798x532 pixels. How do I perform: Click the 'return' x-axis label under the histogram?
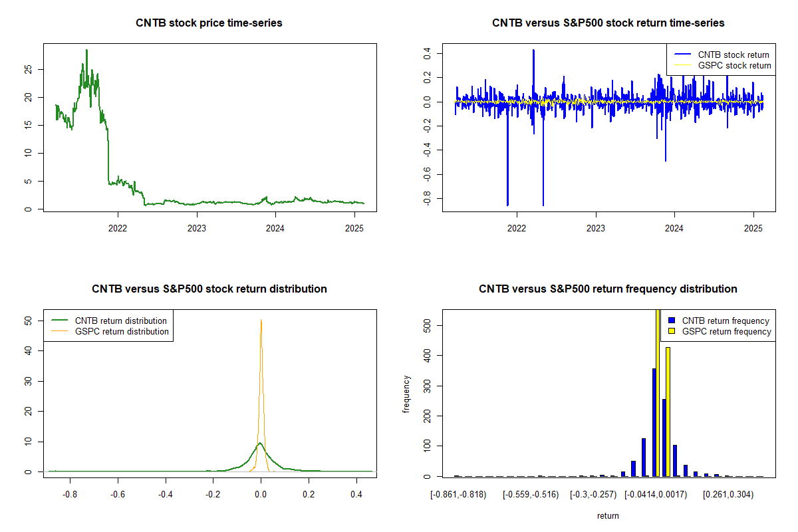(608, 515)
